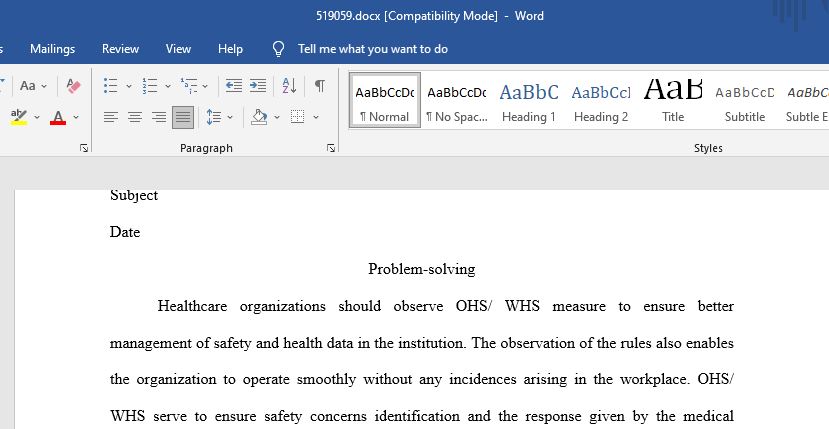Click the Tell Me lightbulb icon
The height and width of the screenshot is (429, 829).
click(278, 49)
